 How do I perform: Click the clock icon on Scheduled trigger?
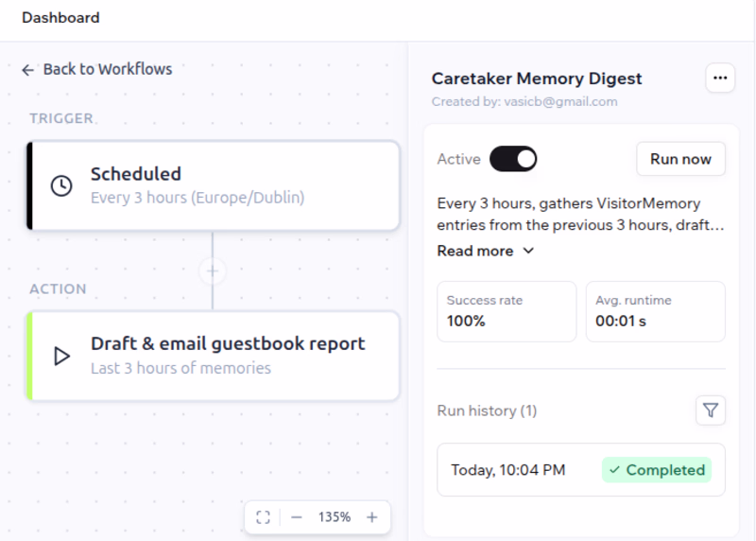[61, 185]
